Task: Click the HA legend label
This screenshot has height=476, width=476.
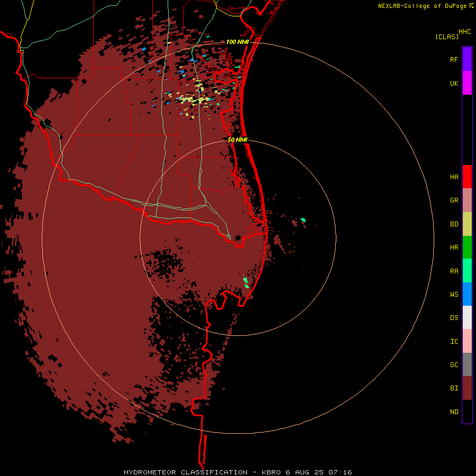Action: click(x=454, y=177)
